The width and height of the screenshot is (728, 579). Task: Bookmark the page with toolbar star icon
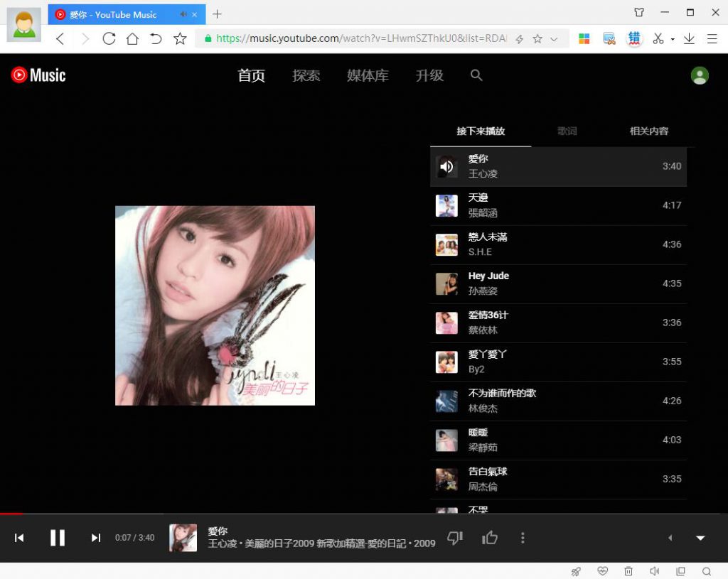[x=180, y=38]
